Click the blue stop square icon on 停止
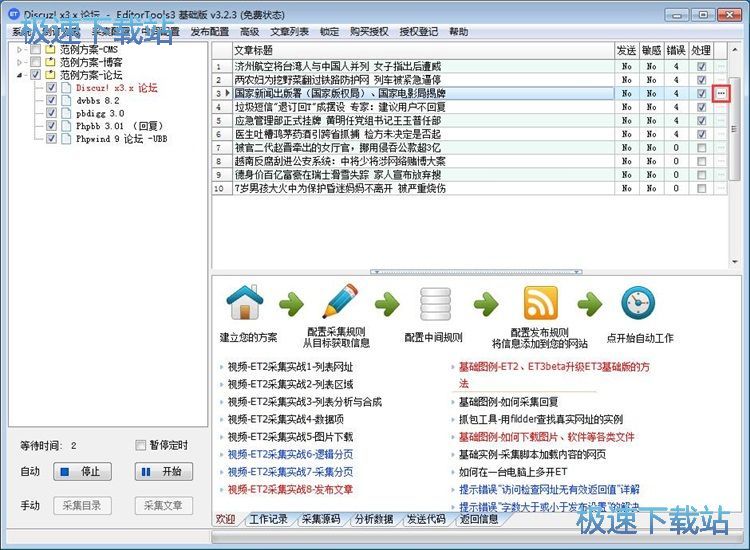Viewport: 750px width, 550px height. (x=65, y=472)
